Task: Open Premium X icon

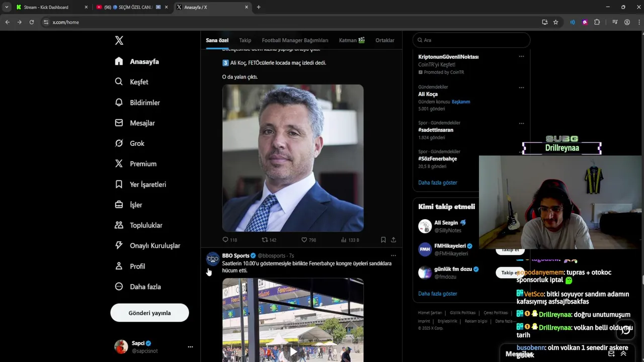Action: point(119,163)
